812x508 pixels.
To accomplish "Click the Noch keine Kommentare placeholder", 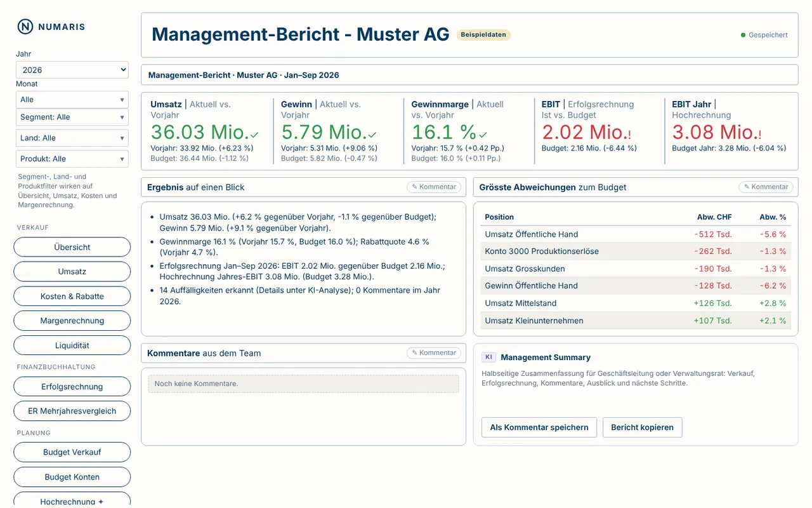I will coord(303,384).
